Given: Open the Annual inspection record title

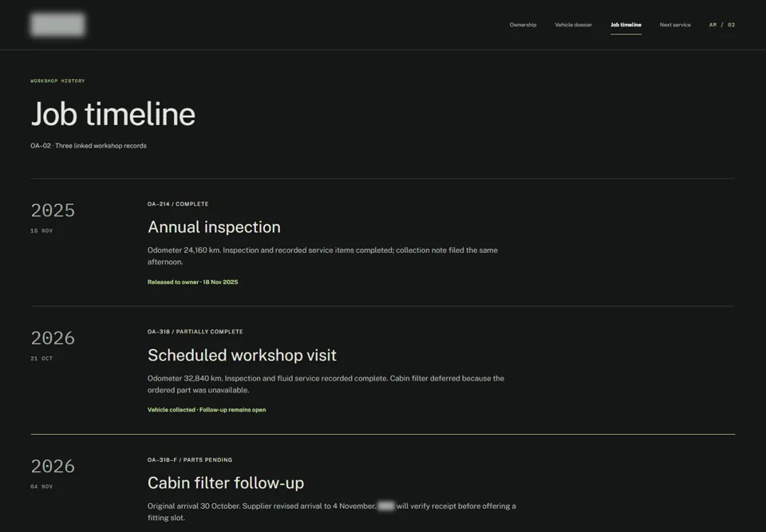Looking at the screenshot, I should (214, 227).
